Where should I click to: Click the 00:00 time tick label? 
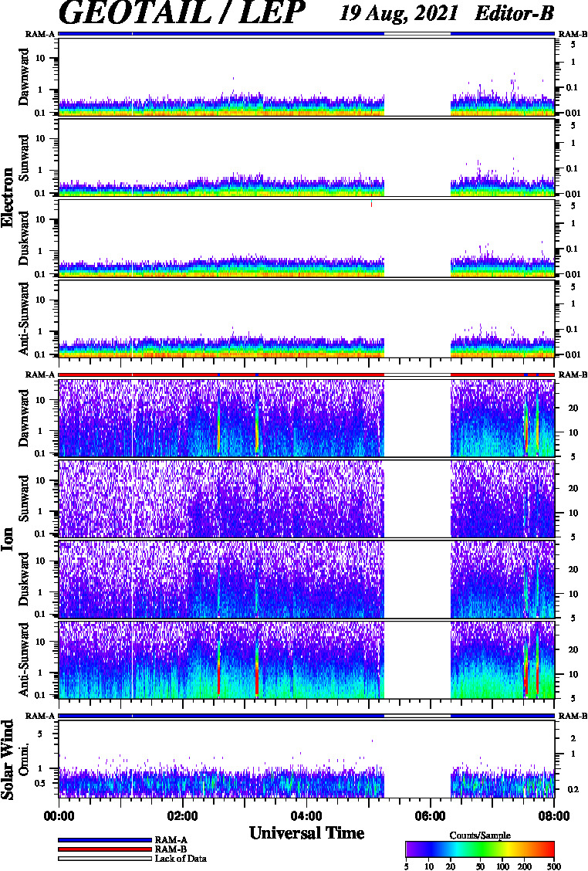click(x=59, y=816)
